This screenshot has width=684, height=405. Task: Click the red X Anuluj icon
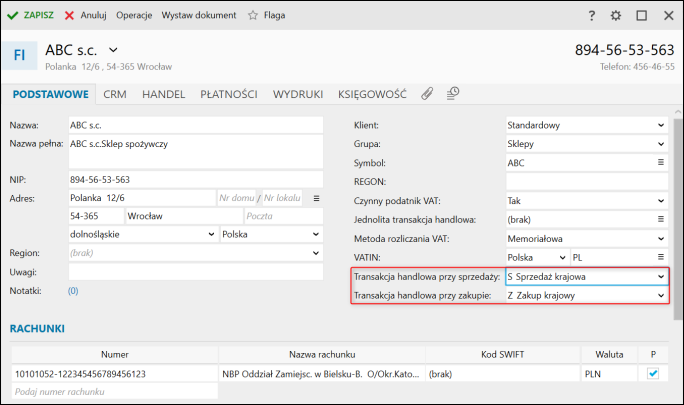click(x=69, y=15)
